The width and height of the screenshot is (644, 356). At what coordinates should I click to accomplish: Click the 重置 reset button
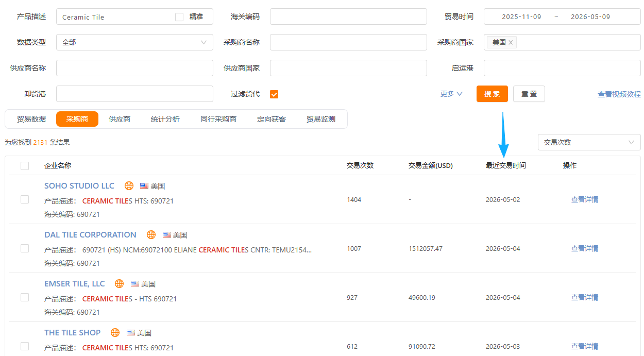tap(529, 94)
